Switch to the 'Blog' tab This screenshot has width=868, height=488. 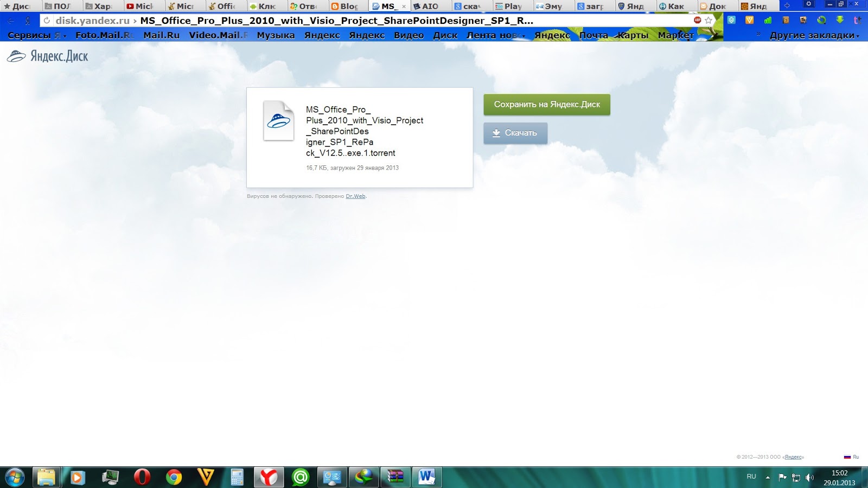click(348, 7)
